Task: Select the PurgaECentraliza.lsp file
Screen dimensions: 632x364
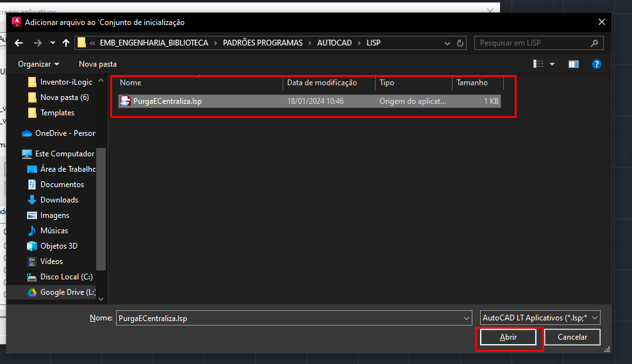Action: click(x=167, y=101)
